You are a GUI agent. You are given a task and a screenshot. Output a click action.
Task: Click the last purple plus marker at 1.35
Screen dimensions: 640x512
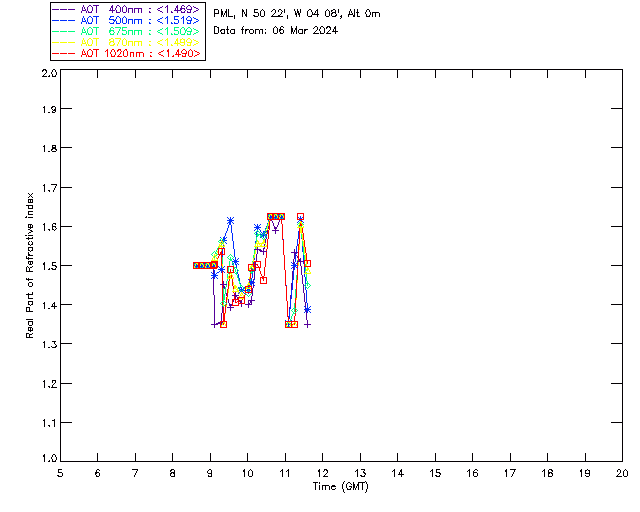[308, 325]
